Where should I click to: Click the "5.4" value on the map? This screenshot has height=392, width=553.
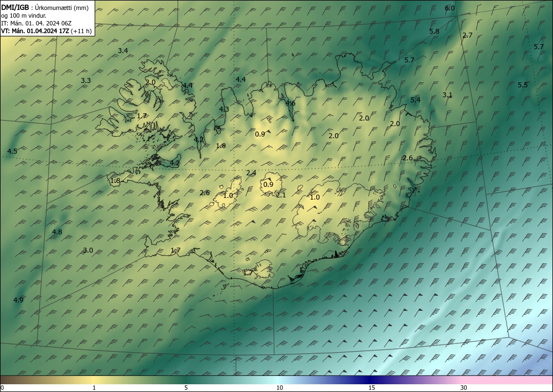415,100
